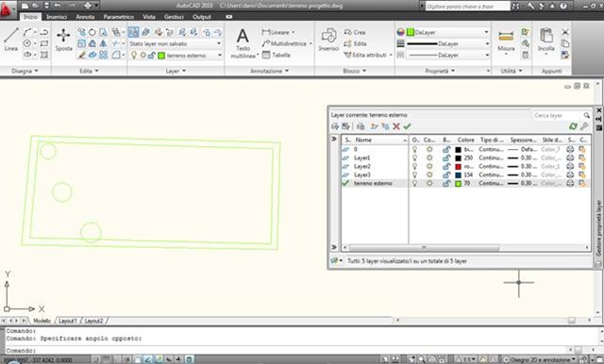
Task: Click the print icon in quick access toolbar
Action: click(88, 6)
